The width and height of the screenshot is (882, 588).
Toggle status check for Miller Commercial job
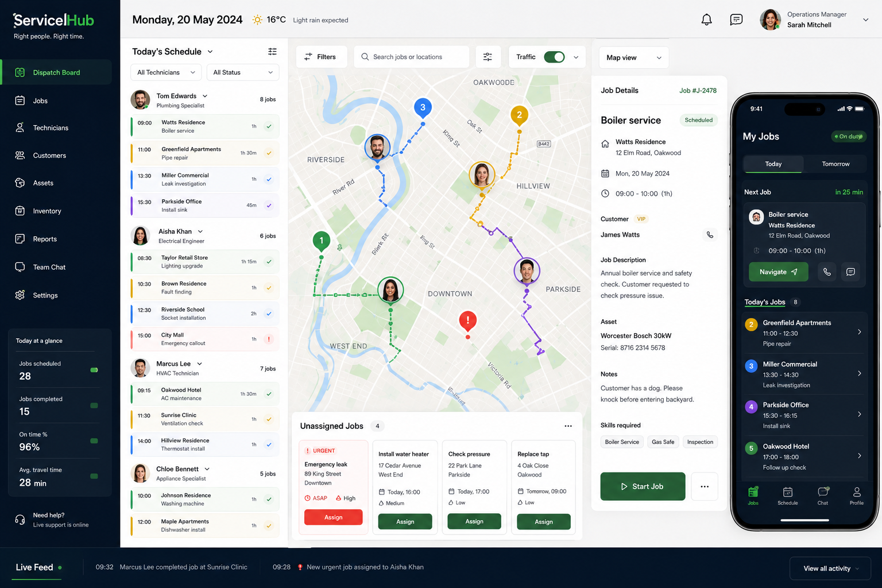269,179
